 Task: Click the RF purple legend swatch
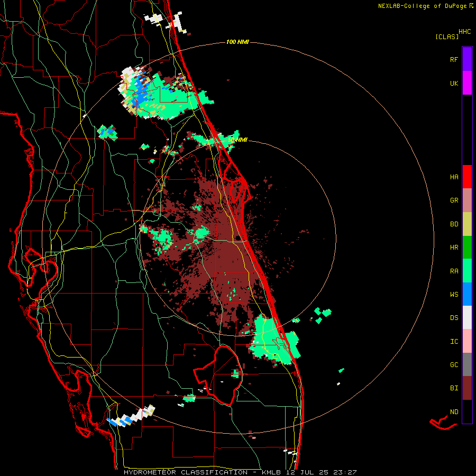(x=467, y=59)
